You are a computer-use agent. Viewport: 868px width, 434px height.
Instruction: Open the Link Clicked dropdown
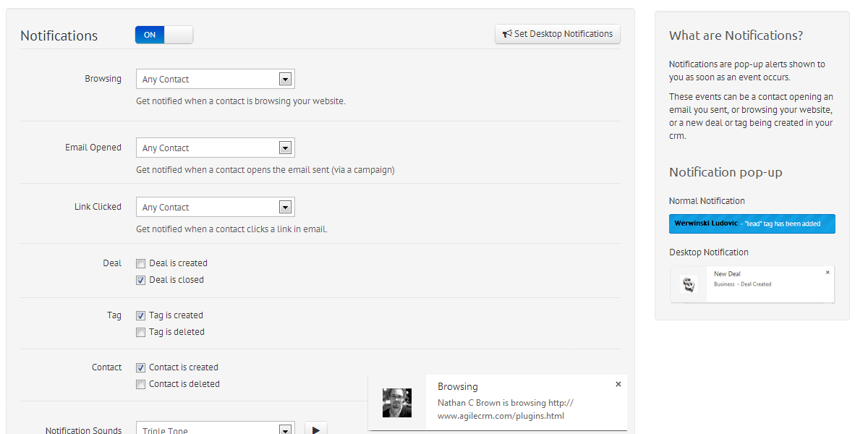[x=216, y=207]
